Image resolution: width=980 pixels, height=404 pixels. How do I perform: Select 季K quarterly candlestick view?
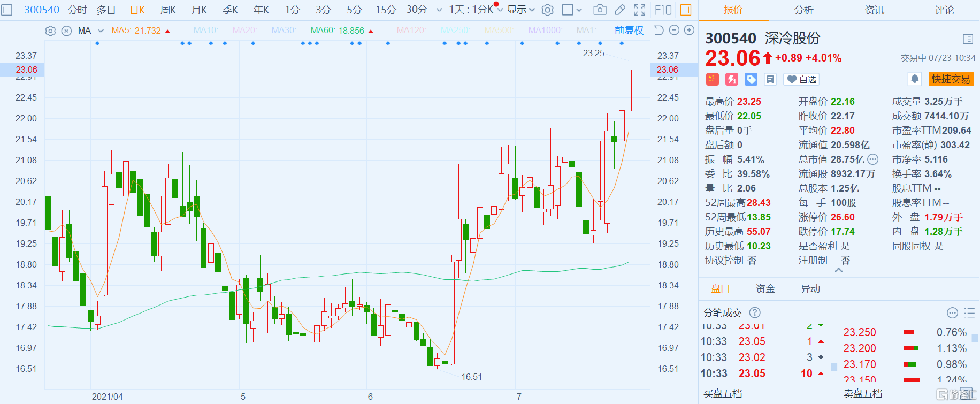231,10
